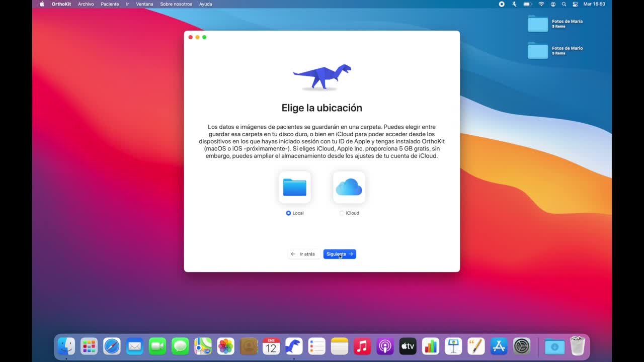The image size is (644, 362).
Task: Open the Sobre nosotros menu
Action: (176, 4)
